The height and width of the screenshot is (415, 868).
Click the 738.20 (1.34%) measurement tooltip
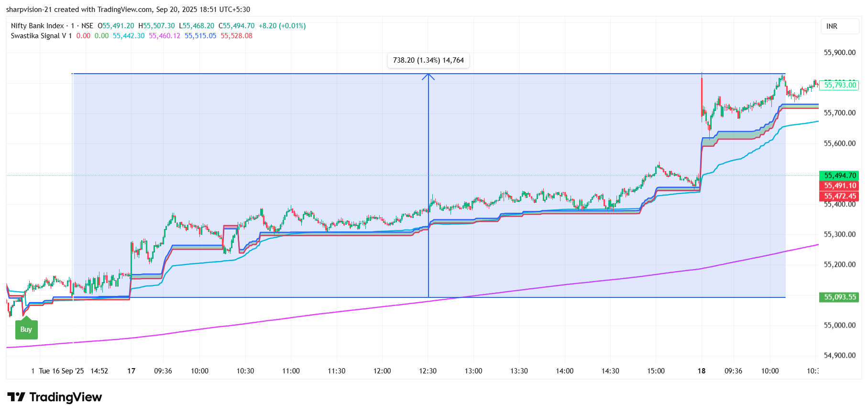point(428,60)
